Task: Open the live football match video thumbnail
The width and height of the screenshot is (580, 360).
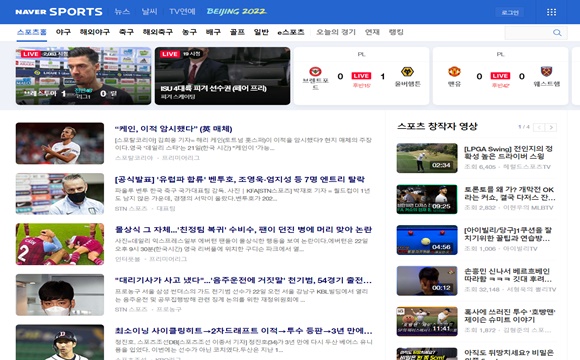Action: 84,76
